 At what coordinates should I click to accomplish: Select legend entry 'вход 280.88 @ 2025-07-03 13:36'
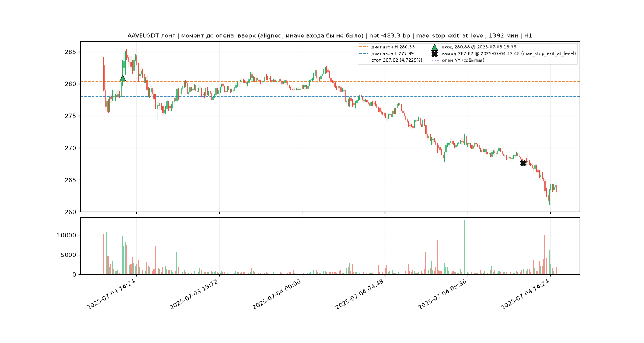point(479,47)
